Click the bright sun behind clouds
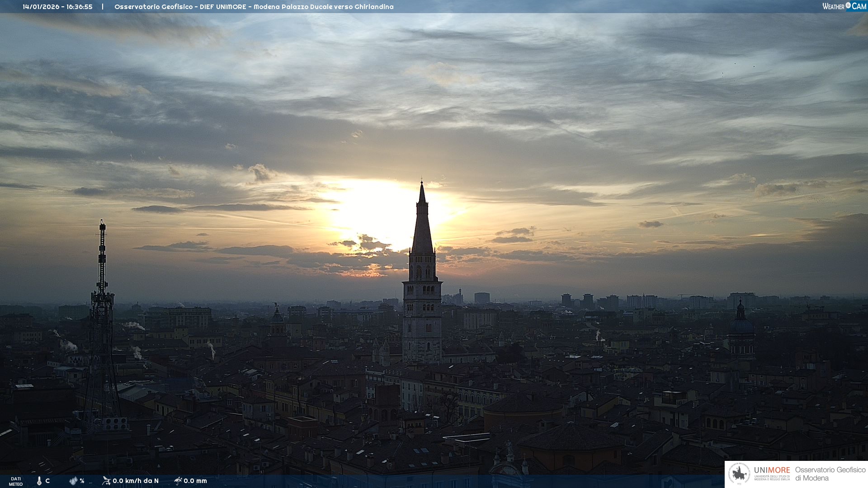868x488 pixels. point(380,212)
